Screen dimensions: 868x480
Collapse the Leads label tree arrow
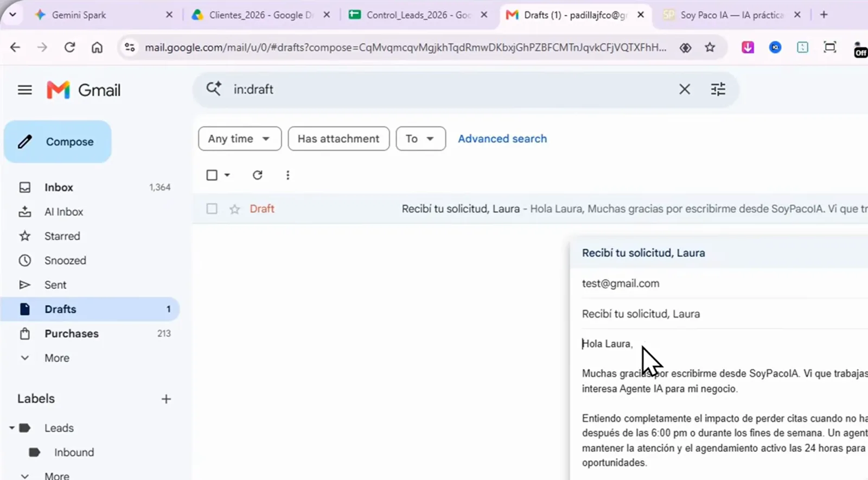pyautogui.click(x=11, y=428)
